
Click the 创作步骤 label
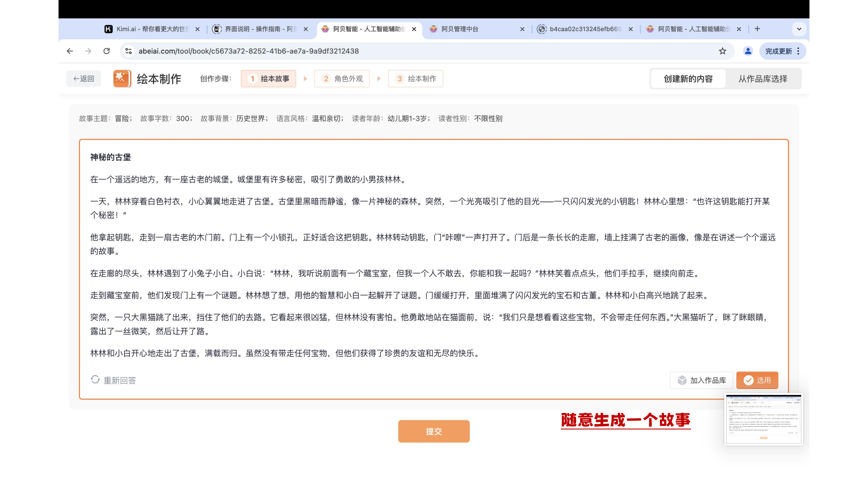(x=216, y=79)
